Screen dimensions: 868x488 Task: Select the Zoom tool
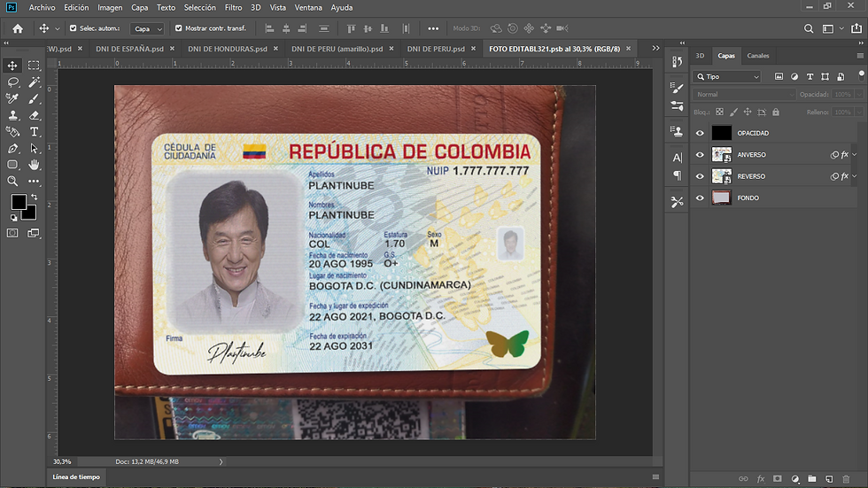point(12,181)
